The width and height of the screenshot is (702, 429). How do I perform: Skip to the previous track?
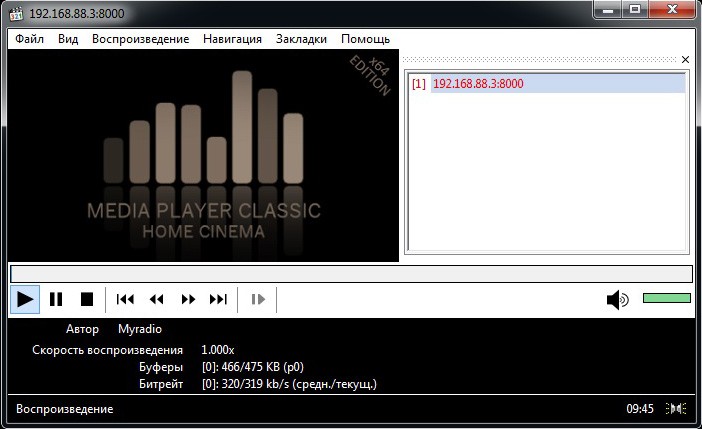point(125,299)
